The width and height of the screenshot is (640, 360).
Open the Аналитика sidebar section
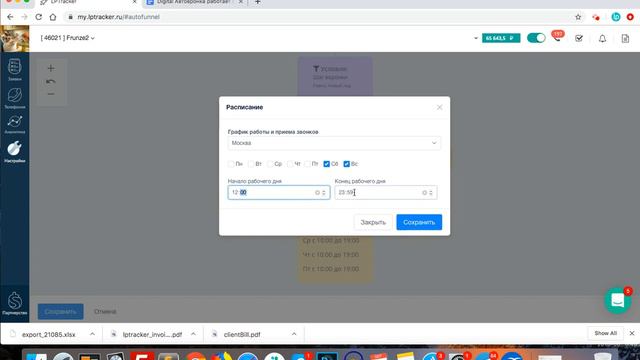point(15,124)
